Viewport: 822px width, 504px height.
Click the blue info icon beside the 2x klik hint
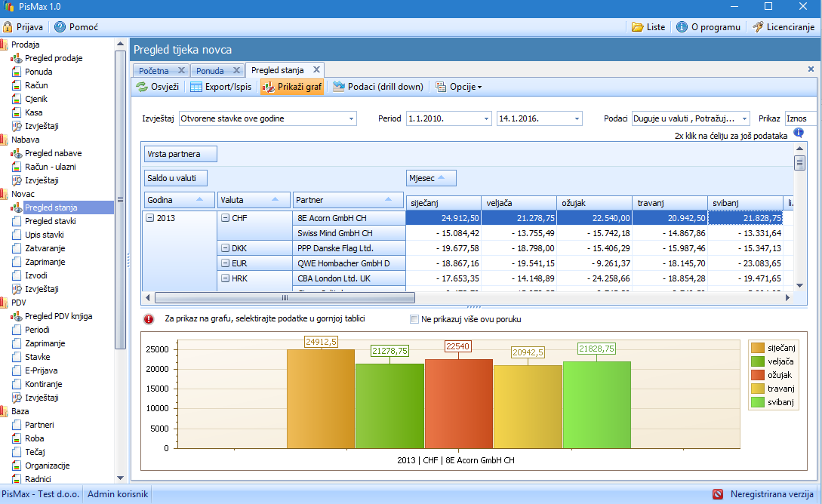(799, 133)
